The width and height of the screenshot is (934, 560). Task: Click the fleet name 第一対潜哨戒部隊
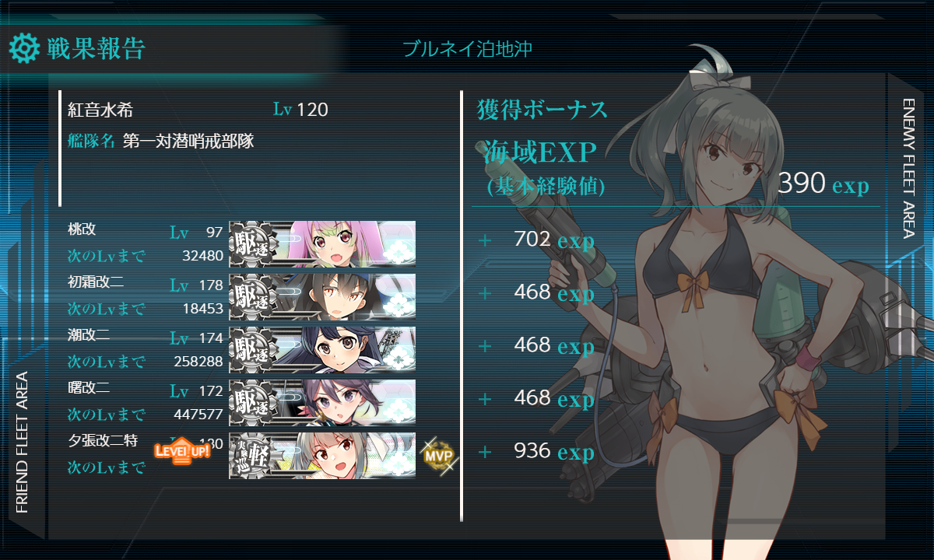coord(188,142)
